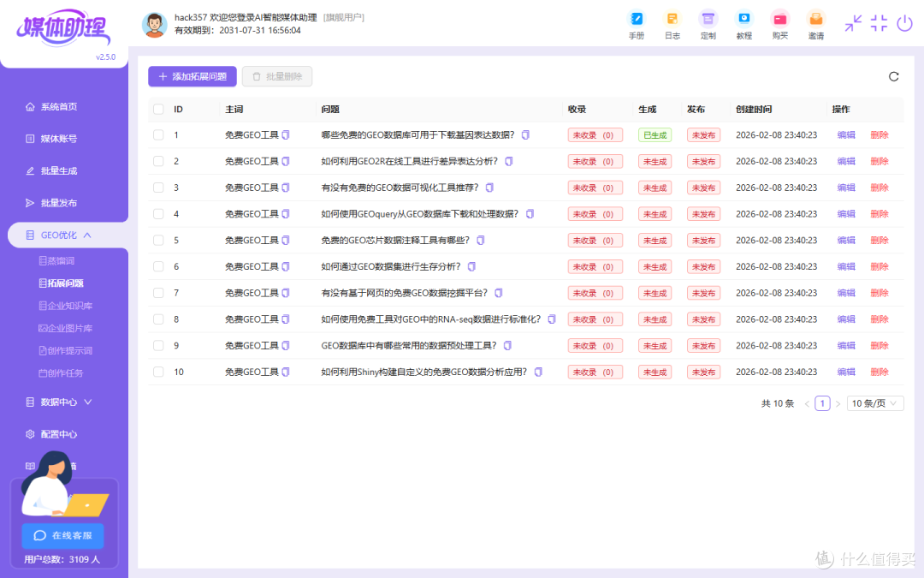Screen dimensions: 924x578
Task: Check the checkbox for row ID 10
Action: coord(158,372)
